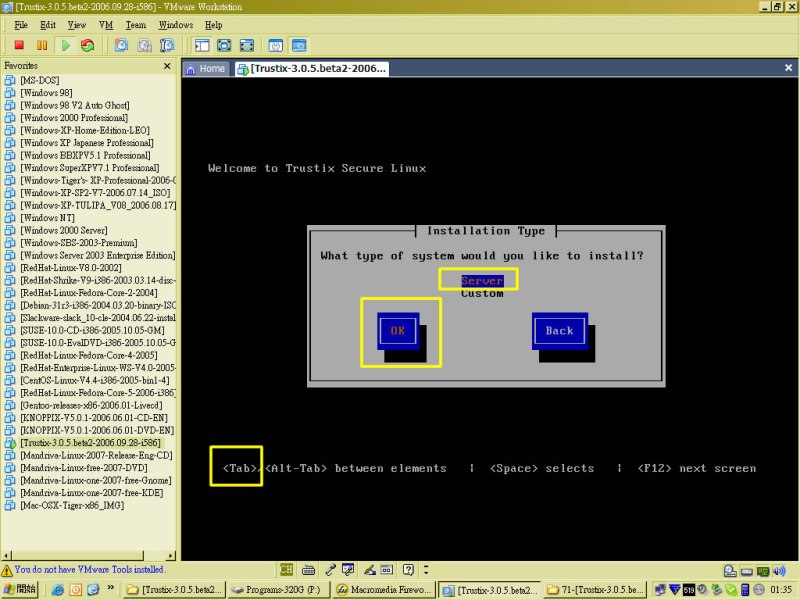Select [Mandriva-Linux-one-2007-free-KDE] favorite
The height and width of the screenshot is (600, 800).
point(92,492)
